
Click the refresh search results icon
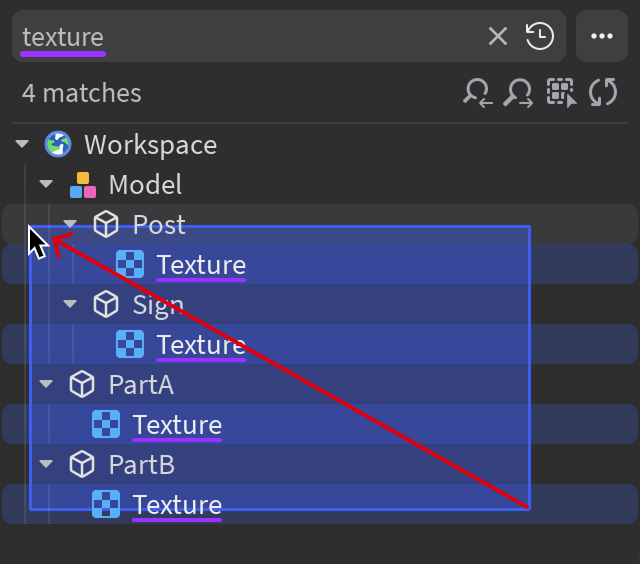click(603, 93)
